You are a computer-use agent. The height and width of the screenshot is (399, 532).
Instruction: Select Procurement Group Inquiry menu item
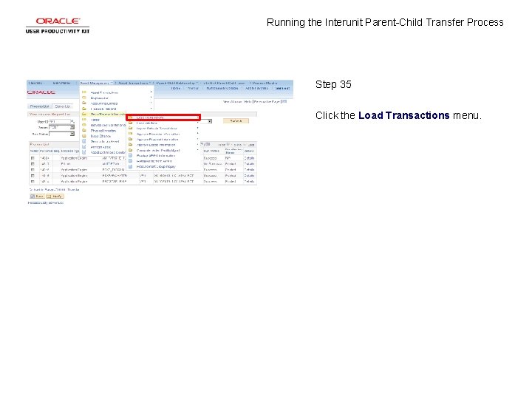coord(156,166)
